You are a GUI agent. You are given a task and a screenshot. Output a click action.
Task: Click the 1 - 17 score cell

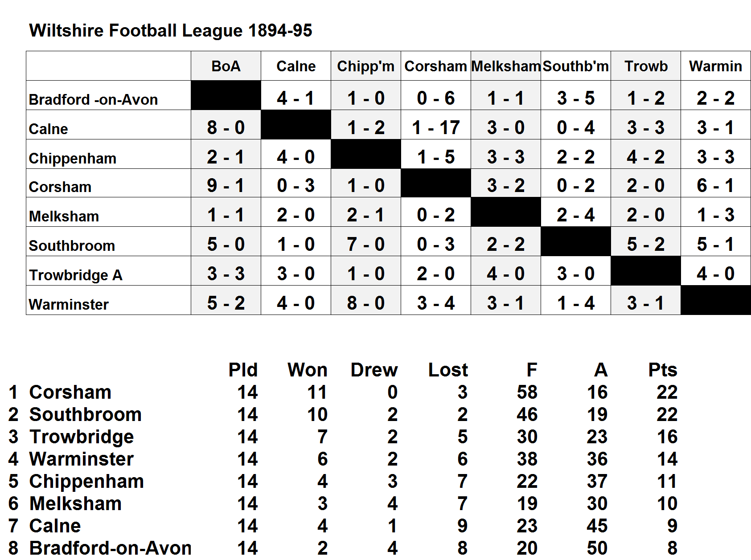pos(435,128)
